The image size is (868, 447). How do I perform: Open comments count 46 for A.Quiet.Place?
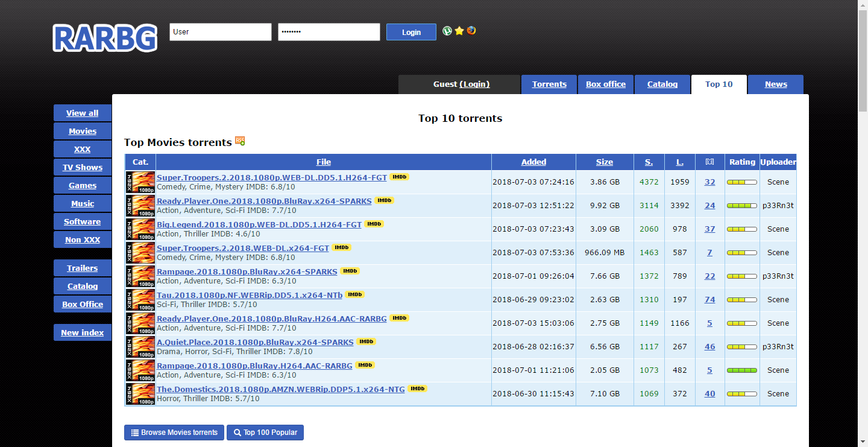pos(710,347)
